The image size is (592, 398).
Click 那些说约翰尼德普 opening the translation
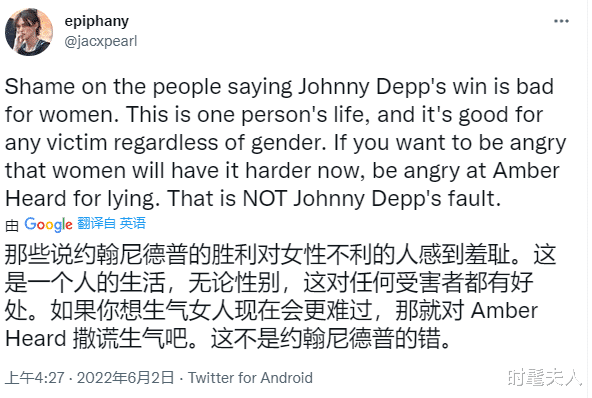click(96, 255)
